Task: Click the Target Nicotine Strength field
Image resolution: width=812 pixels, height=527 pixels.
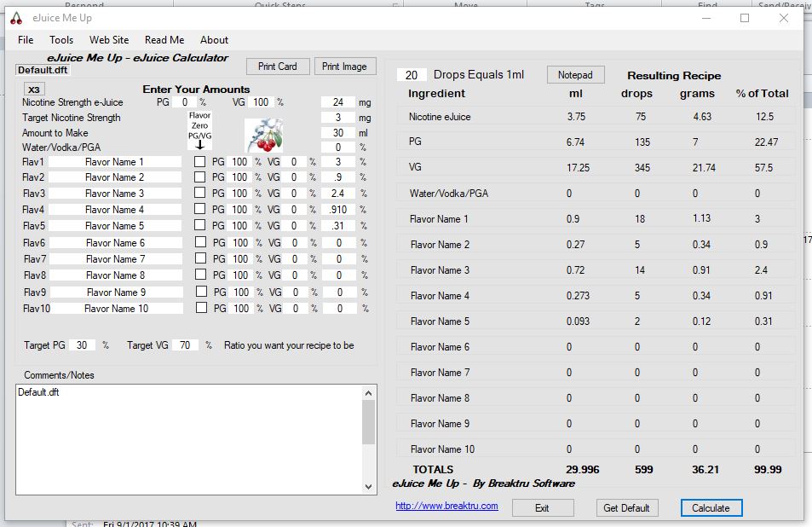Action: pos(338,118)
